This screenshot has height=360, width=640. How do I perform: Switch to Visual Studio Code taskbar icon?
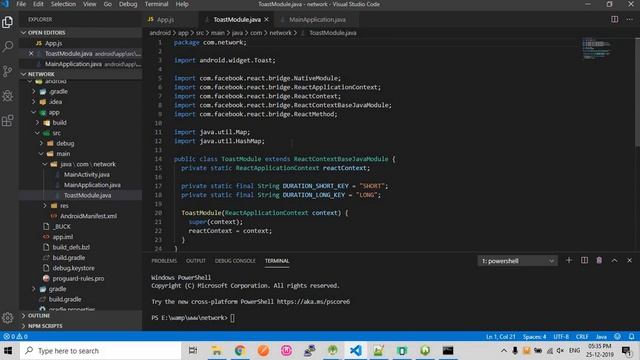pyautogui.click(x=356, y=351)
